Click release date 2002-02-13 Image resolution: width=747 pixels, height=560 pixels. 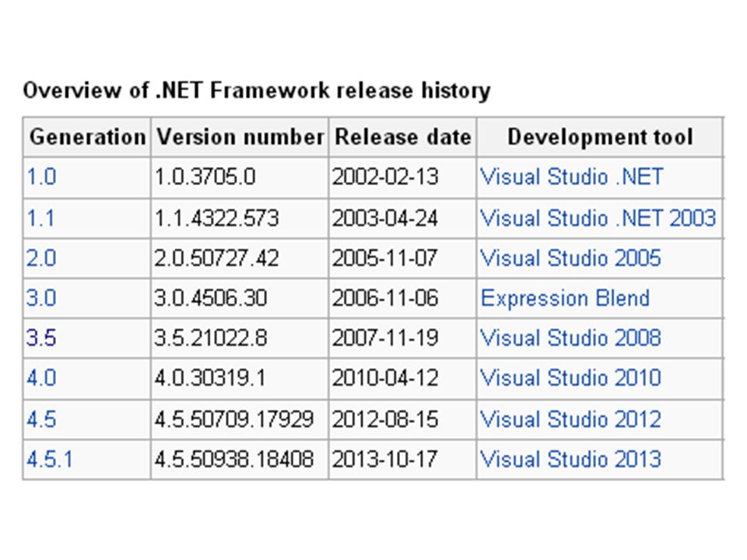click(x=385, y=177)
